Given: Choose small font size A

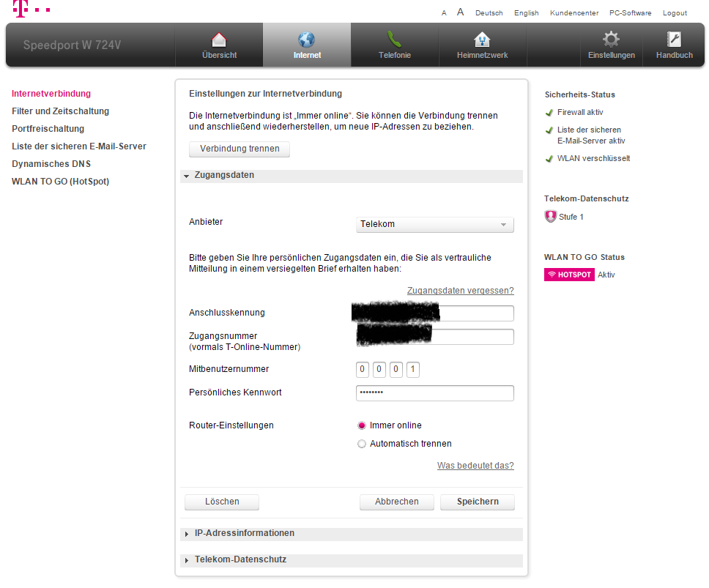Looking at the screenshot, I should [x=444, y=13].
